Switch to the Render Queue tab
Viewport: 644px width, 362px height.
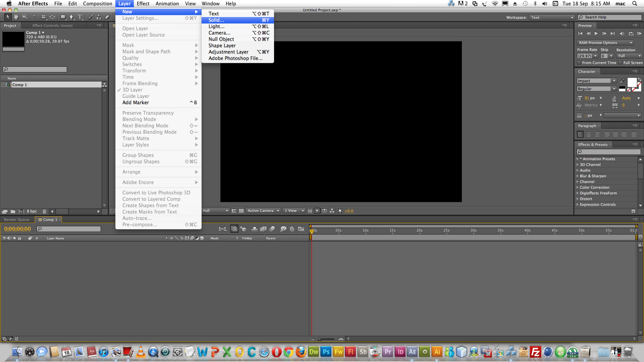pos(17,220)
